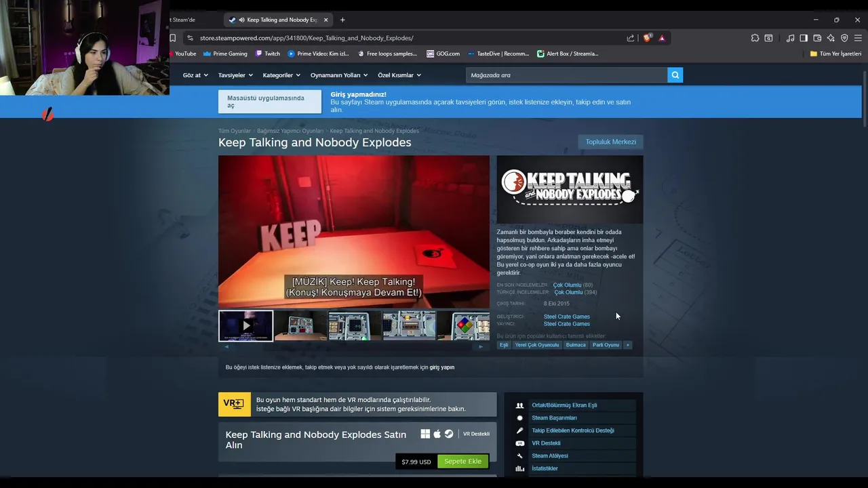Select the Eşli tag
The width and height of the screenshot is (868, 488).
tap(504, 345)
